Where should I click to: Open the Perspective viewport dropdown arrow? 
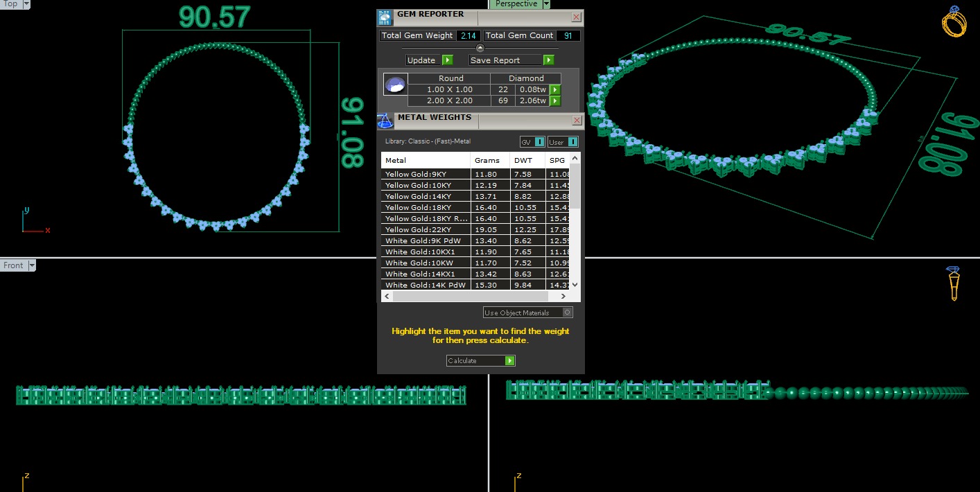click(x=546, y=4)
